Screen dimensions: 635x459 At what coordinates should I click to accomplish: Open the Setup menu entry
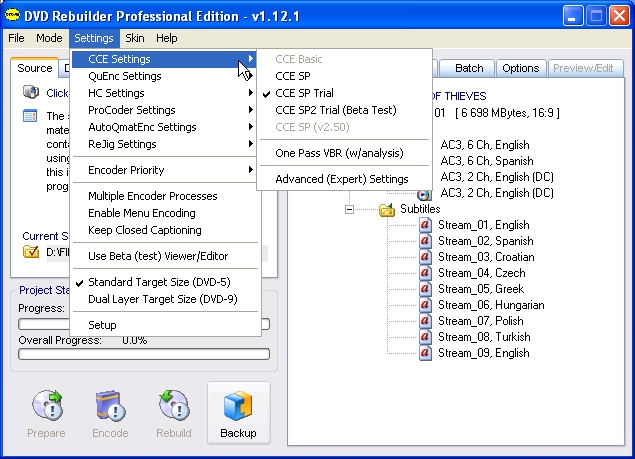pos(165,325)
